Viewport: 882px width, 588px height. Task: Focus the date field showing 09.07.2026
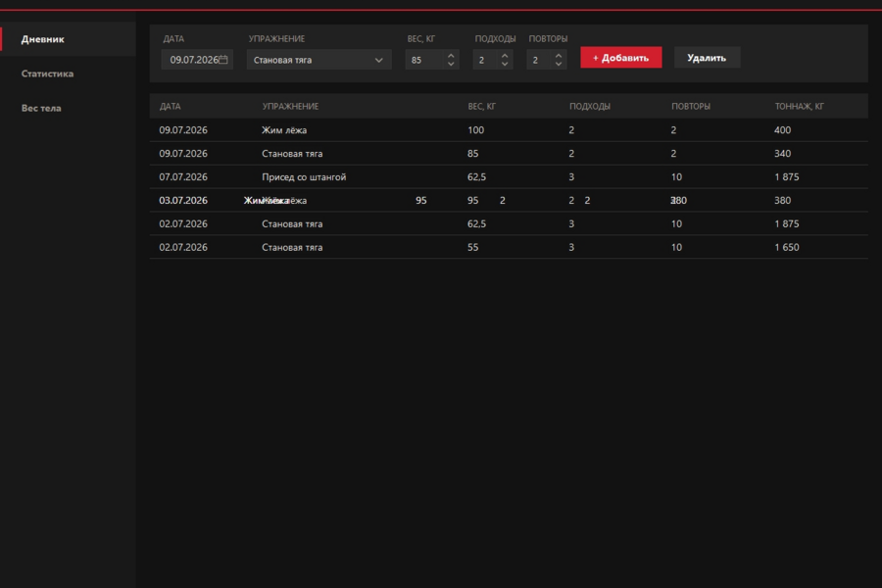click(197, 60)
